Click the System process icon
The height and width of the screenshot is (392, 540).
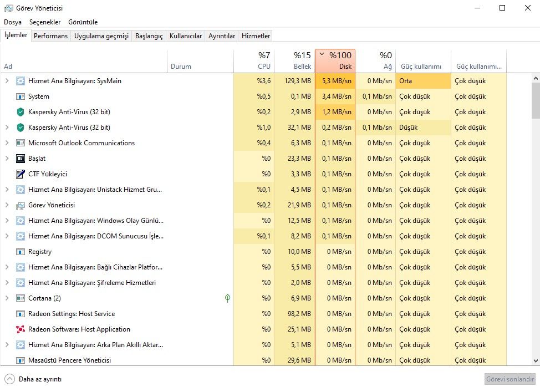(x=21, y=96)
